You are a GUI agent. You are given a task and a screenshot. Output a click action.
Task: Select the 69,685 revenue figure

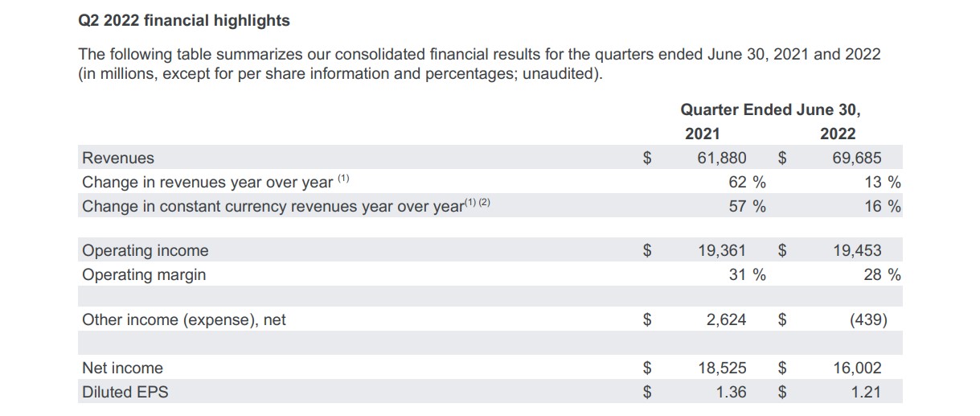pyautogui.click(x=857, y=158)
